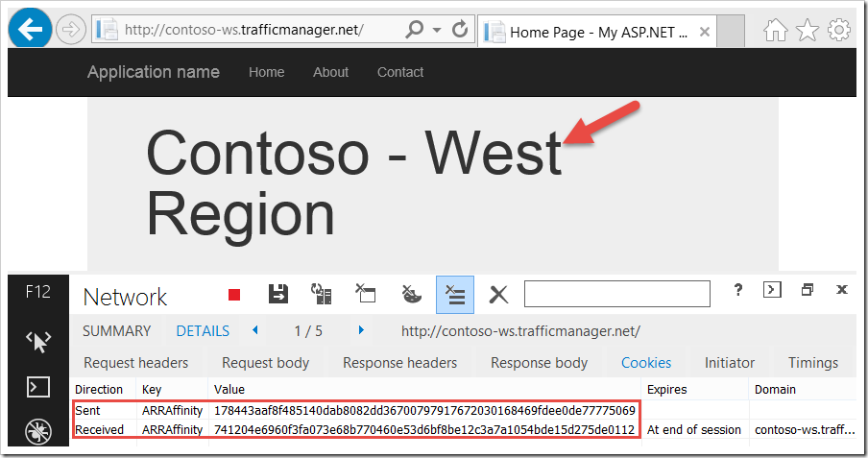
Task: Export captured traffic with the save icon
Action: 277,294
